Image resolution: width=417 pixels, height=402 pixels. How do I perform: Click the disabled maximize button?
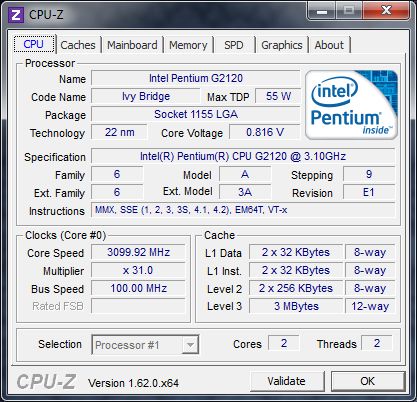[x=349, y=11]
